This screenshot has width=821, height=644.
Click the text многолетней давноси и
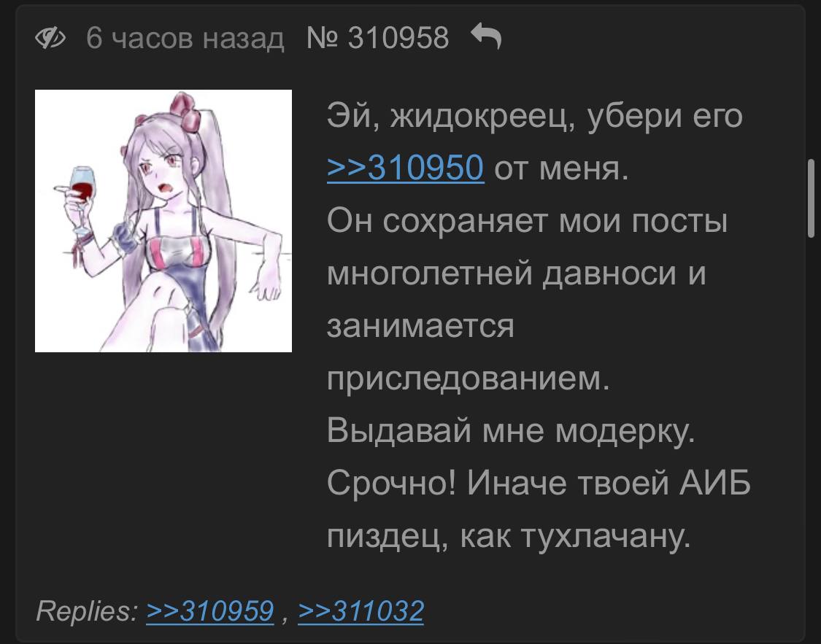click(516, 273)
